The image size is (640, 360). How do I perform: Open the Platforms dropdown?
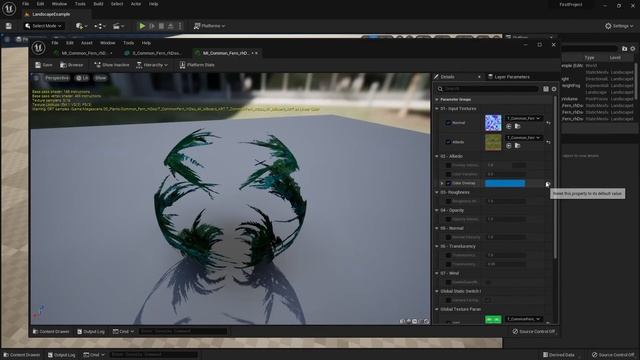(x=209, y=26)
